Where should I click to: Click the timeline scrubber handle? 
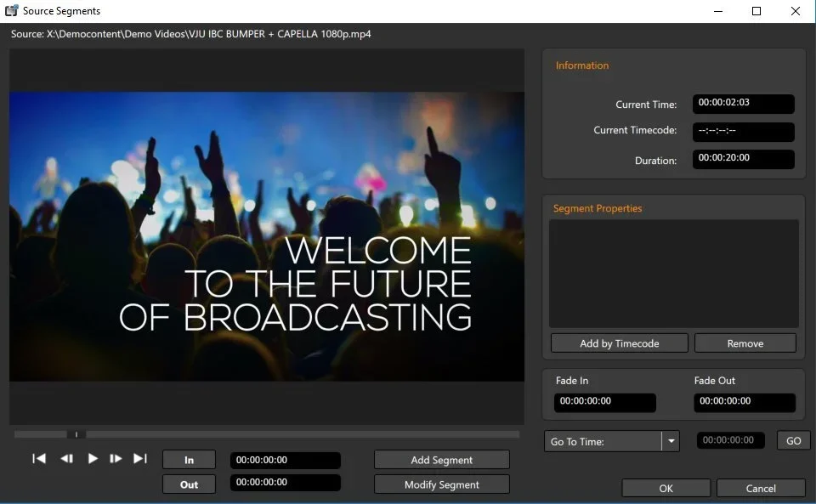click(76, 434)
